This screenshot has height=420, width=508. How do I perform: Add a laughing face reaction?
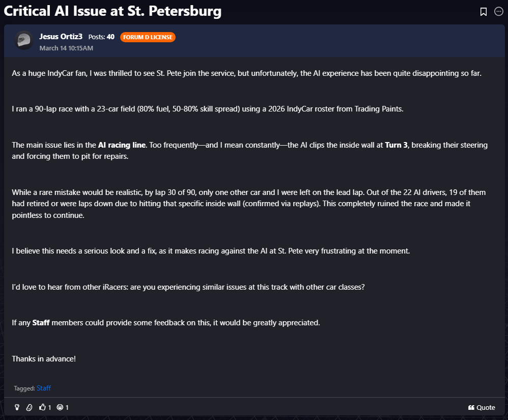[x=60, y=407]
